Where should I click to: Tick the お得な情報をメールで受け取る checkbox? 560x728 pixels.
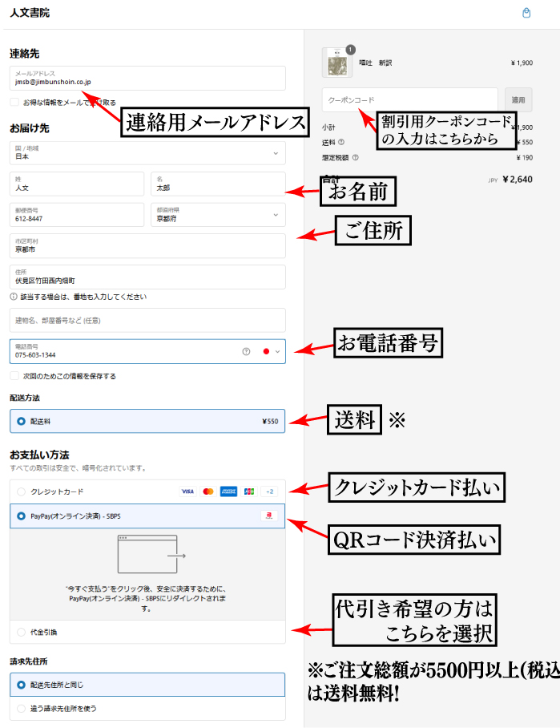click(14, 102)
